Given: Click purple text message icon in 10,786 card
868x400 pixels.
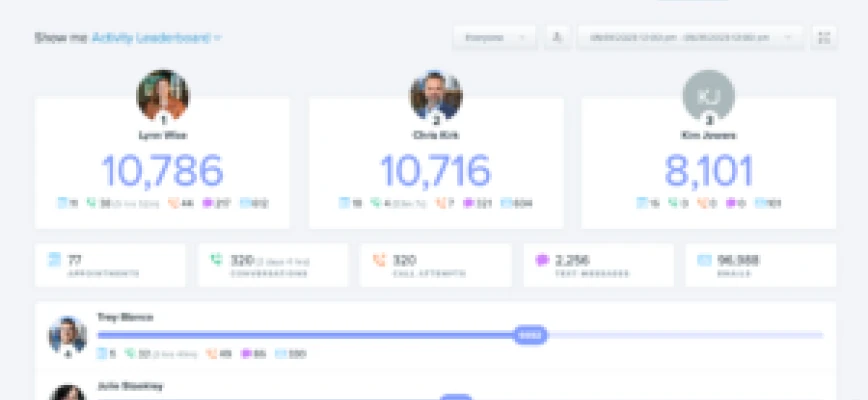Looking at the screenshot, I should point(208,203).
